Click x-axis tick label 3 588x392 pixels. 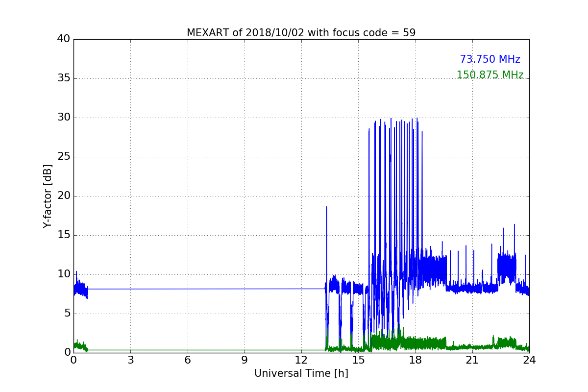[x=130, y=360]
